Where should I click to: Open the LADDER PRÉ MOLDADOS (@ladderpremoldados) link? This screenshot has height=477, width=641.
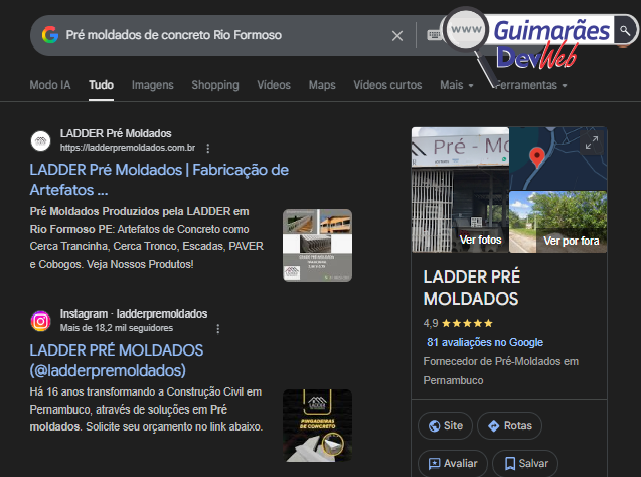(x=116, y=360)
